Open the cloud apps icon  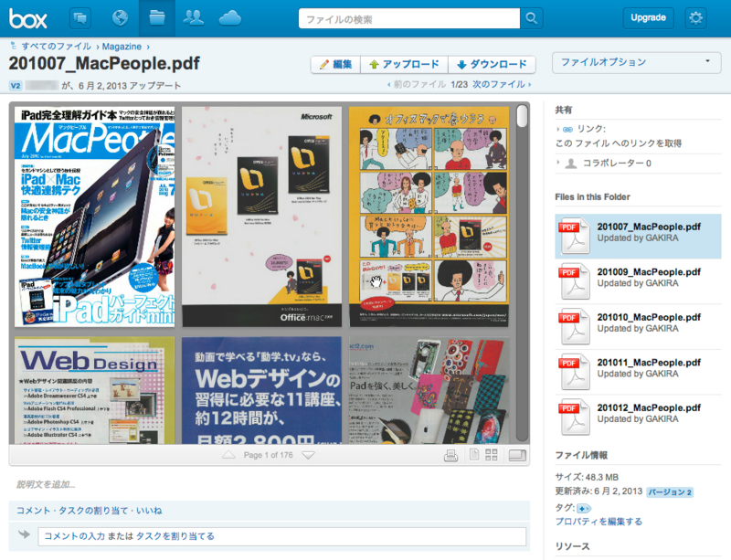pyautogui.click(x=230, y=18)
